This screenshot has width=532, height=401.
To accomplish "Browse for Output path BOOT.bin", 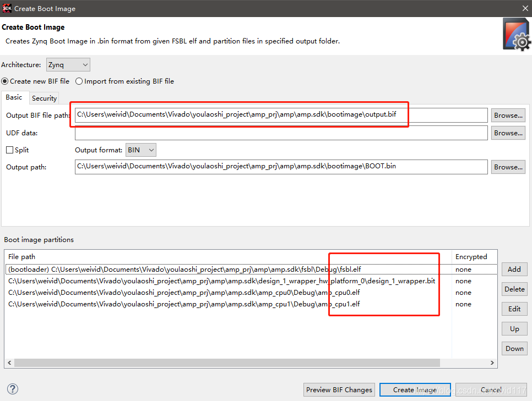I will (508, 167).
